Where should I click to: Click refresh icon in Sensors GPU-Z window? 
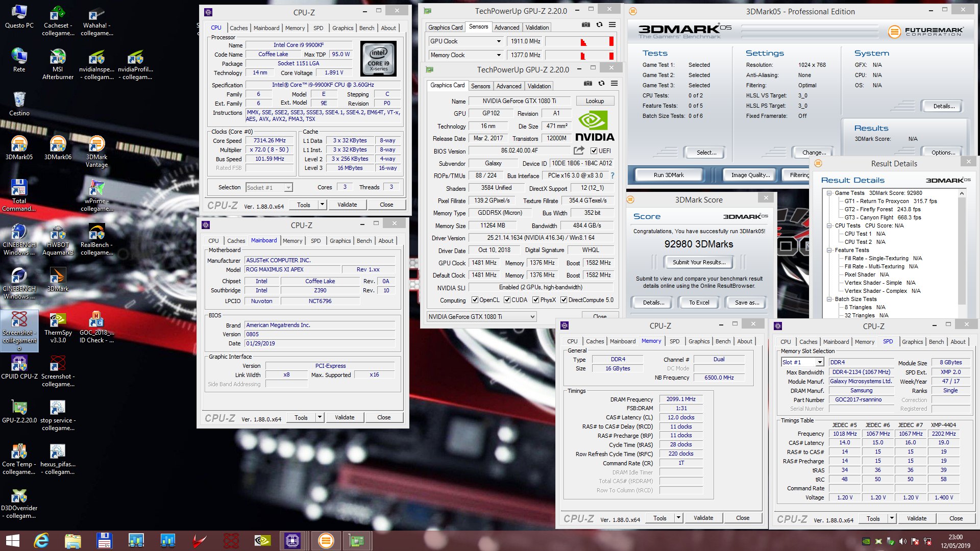click(599, 24)
